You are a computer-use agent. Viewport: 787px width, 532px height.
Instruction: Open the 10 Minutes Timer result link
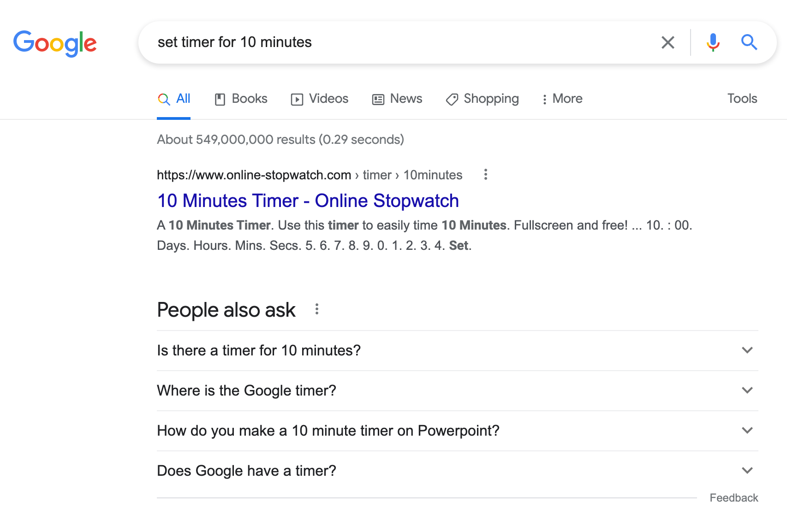click(x=307, y=201)
